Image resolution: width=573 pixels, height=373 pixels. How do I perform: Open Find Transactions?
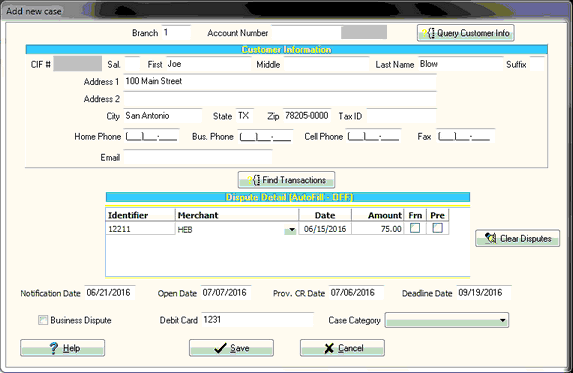(x=286, y=180)
